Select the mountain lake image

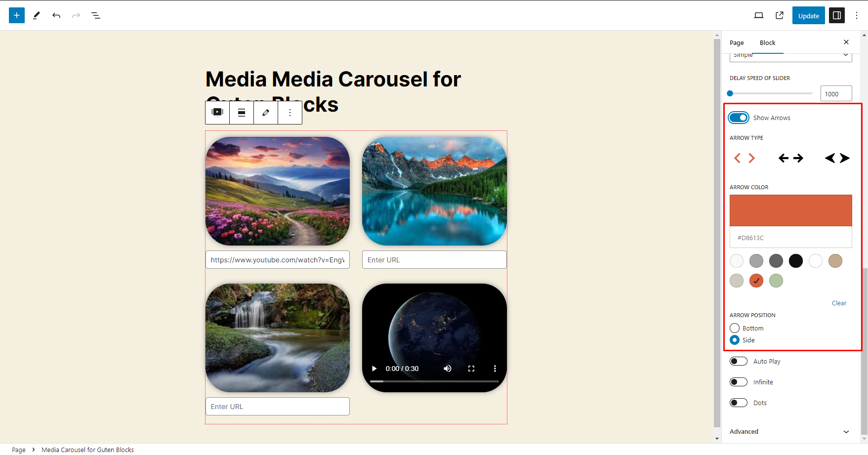[434, 191]
